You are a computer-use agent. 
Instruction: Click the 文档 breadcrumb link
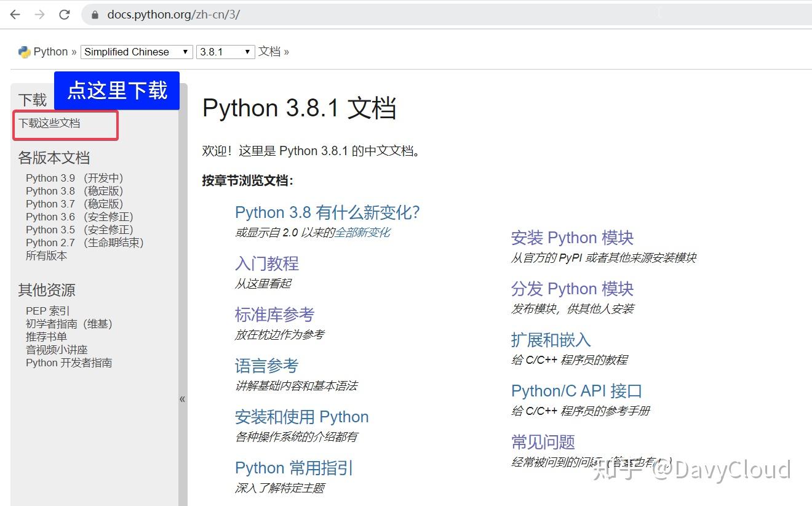269,52
